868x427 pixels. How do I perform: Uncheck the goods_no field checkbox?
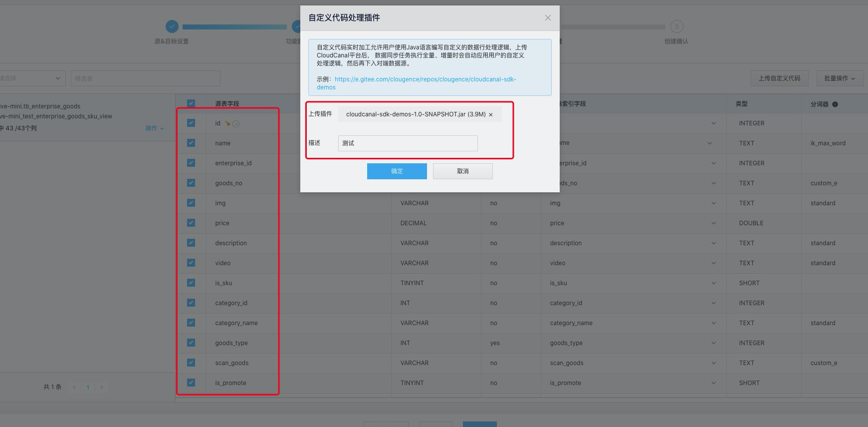pos(191,183)
